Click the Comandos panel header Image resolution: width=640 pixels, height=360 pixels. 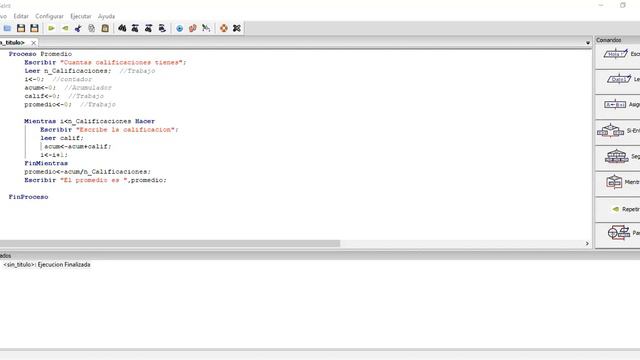pyautogui.click(x=618, y=40)
